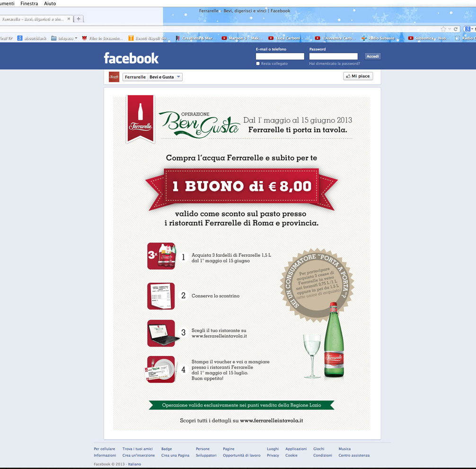This screenshot has height=469, width=476.
Task: Click the Porta a Porta consumer badge
Action: coord(317,285)
